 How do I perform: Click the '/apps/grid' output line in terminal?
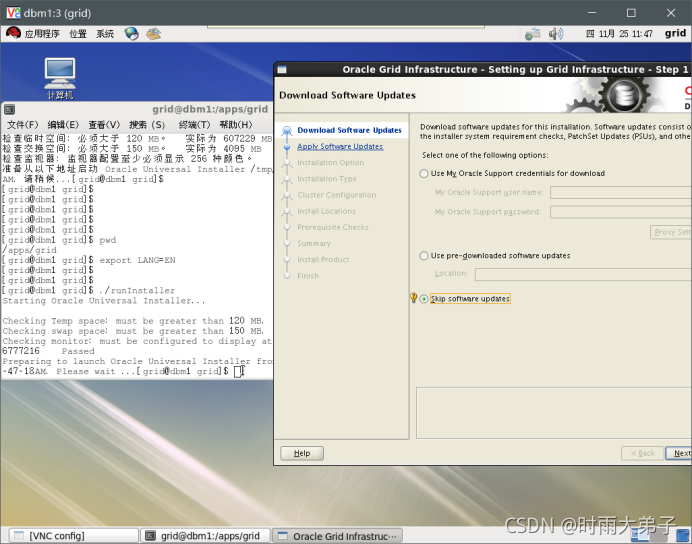pos(30,250)
